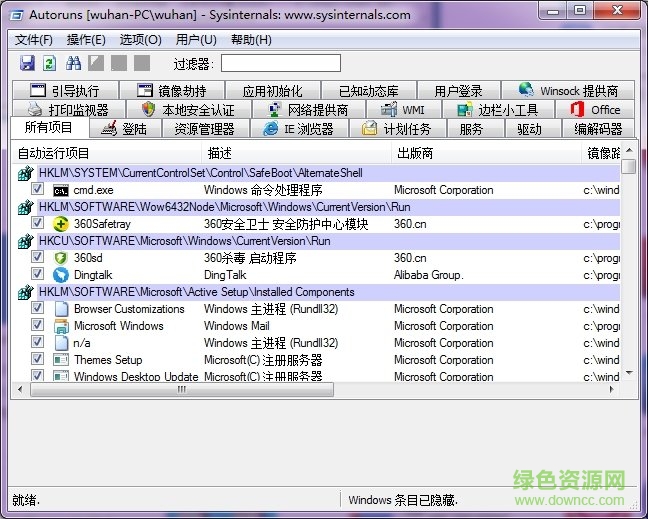Open the Office tab
The height and width of the screenshot is (519, 648).
pyautogui.click(x=596, y=110)
